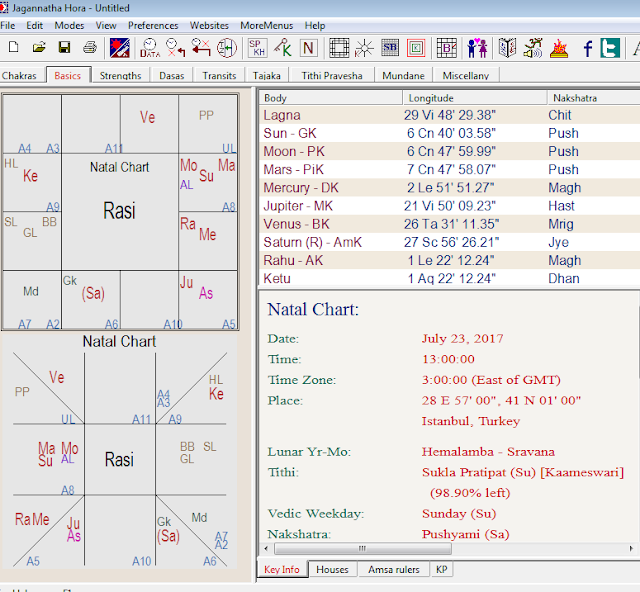
Task: Click the left arrow of horizontal scrollbar
Action: point(266,548)
